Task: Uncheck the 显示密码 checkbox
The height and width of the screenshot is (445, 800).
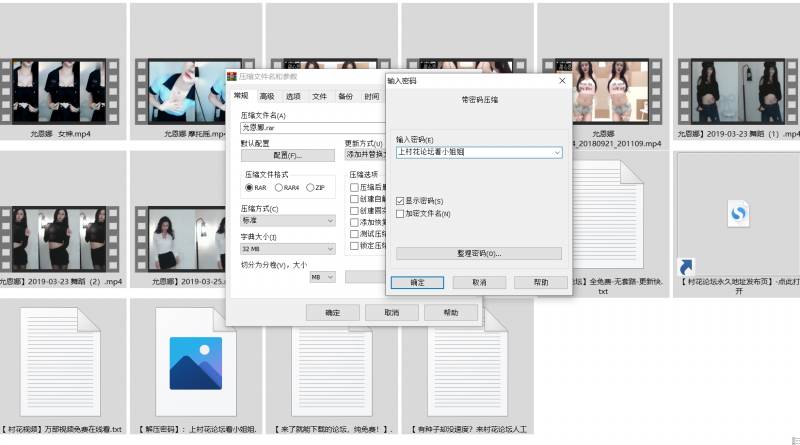Action: 400,201
